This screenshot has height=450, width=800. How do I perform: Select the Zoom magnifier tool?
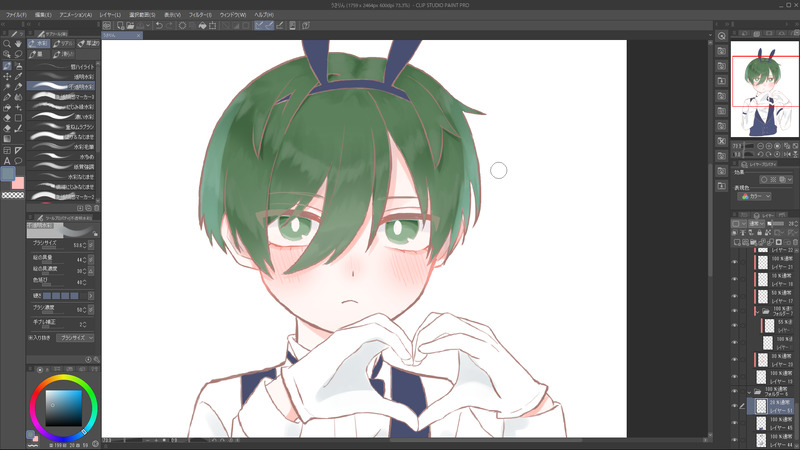pos(7,44)
